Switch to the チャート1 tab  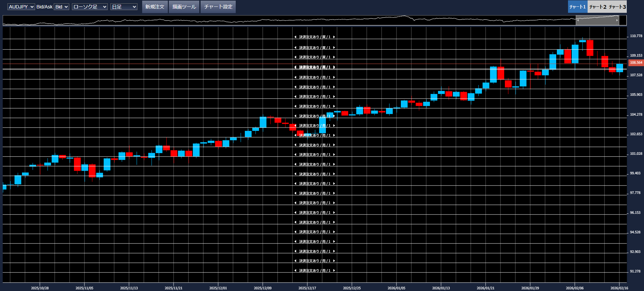coord(577,7)
